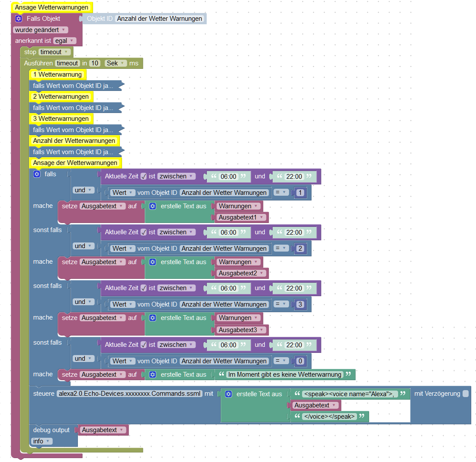
Task: Open 'zwischen' dropdown in the first falls condition
Action: 177,177
